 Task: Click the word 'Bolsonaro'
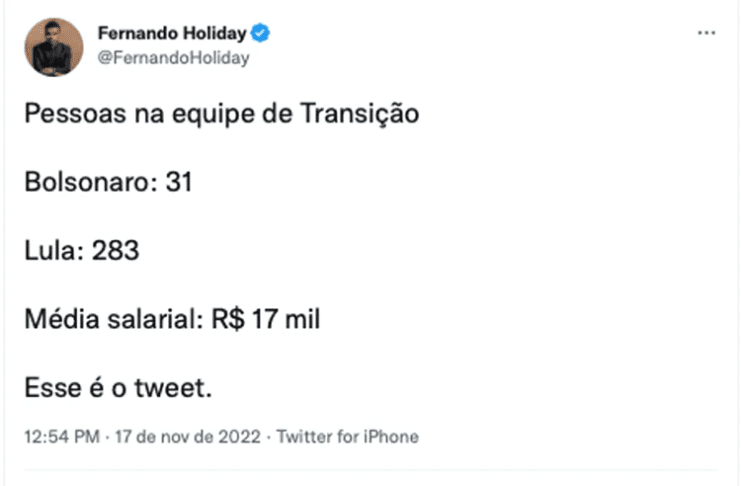coord(87,182)
